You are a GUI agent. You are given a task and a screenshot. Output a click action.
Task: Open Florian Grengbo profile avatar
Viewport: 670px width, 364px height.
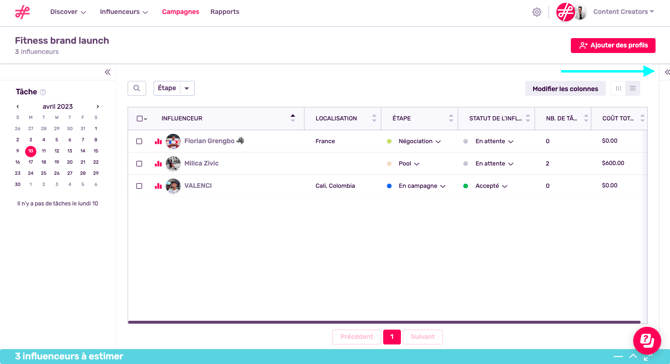(173, 141)
